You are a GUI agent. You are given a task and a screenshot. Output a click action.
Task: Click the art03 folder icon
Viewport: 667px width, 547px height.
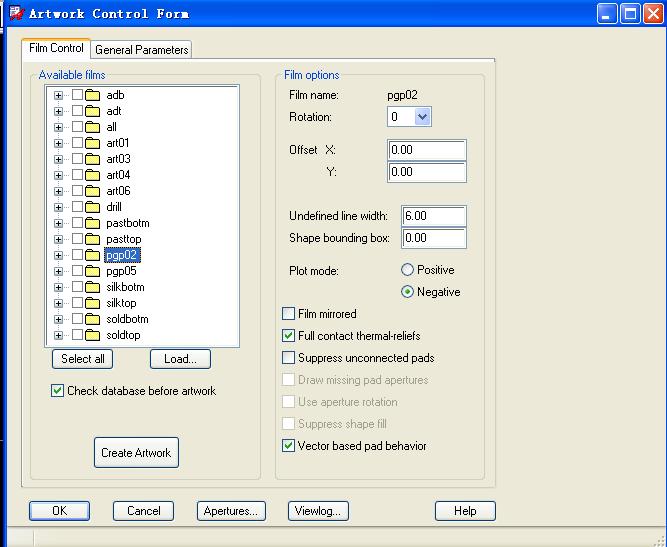[92, 159]
